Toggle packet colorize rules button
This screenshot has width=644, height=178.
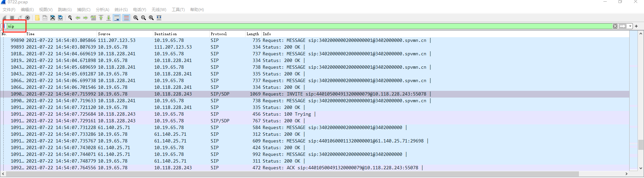(126, 18)
